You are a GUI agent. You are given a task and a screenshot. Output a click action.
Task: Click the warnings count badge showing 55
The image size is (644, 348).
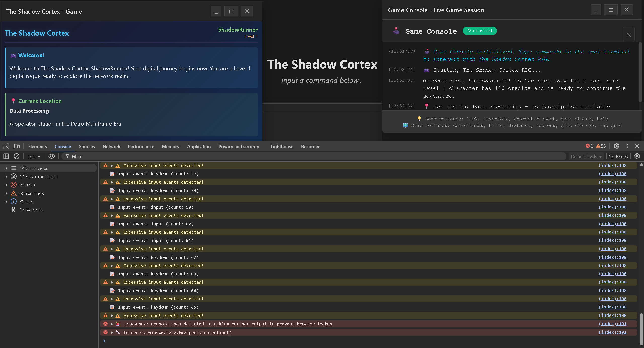point(601,146)
